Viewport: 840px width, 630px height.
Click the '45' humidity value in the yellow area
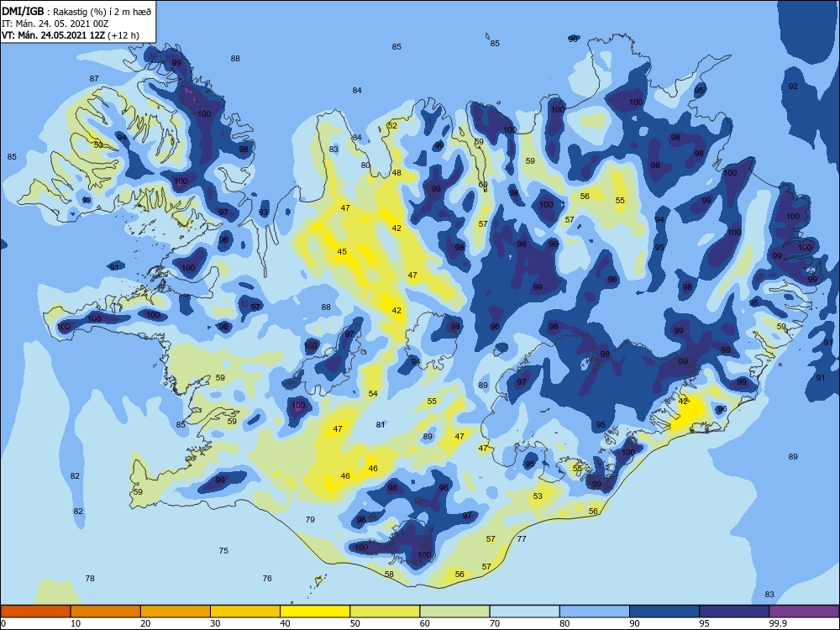pos(342,251)
